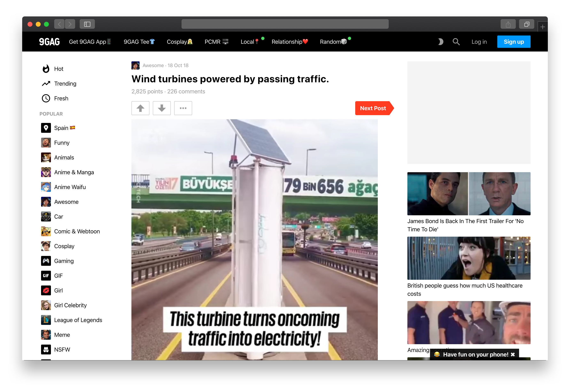The height and width of the screenshot is (392, 570).
Task: Click the '18 Oct 18' post date
Action: (178, 65)
